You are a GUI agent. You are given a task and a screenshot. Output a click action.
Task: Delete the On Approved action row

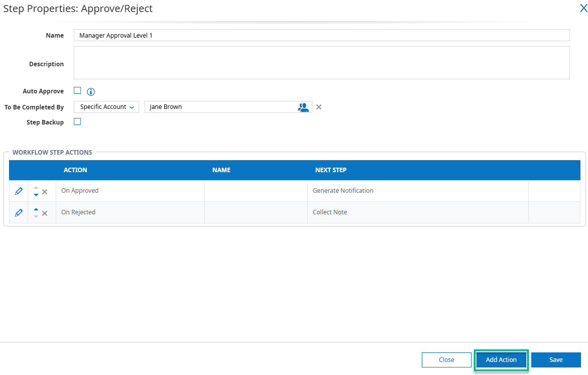click(45, 191)
